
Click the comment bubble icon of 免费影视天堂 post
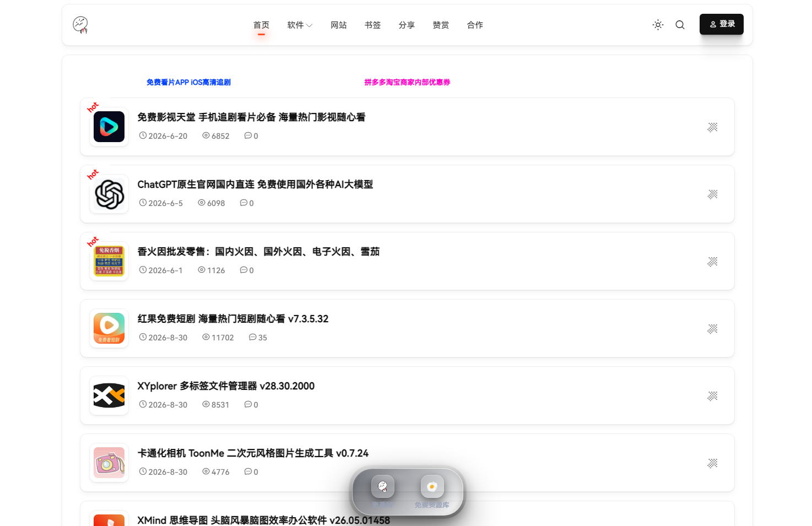click(x=248, y=135)
